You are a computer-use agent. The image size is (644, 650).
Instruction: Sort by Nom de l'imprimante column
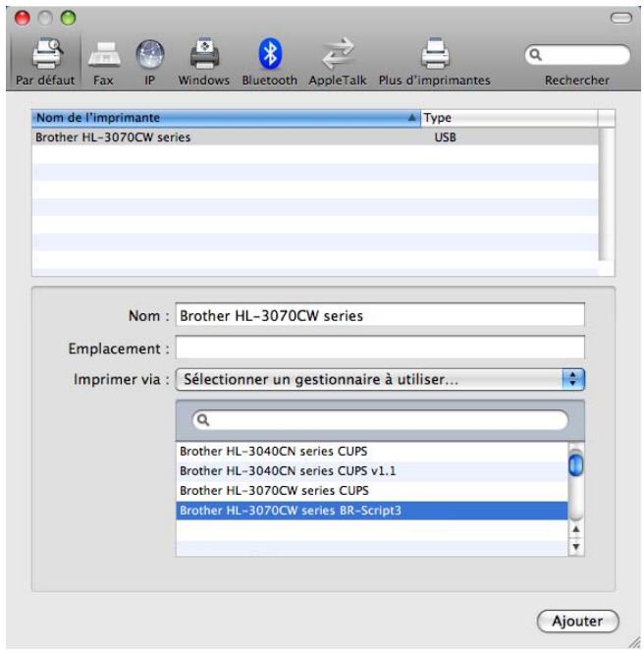coord(226,118)
